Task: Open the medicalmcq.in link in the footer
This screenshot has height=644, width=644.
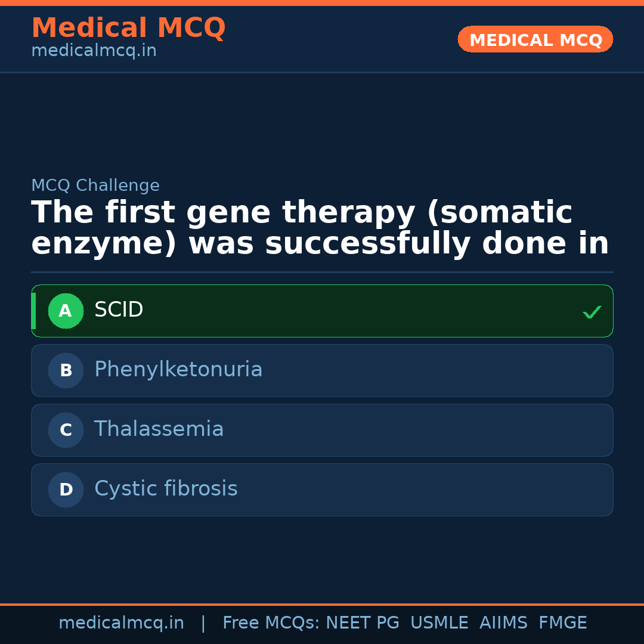Action: (x=121, y=623)
